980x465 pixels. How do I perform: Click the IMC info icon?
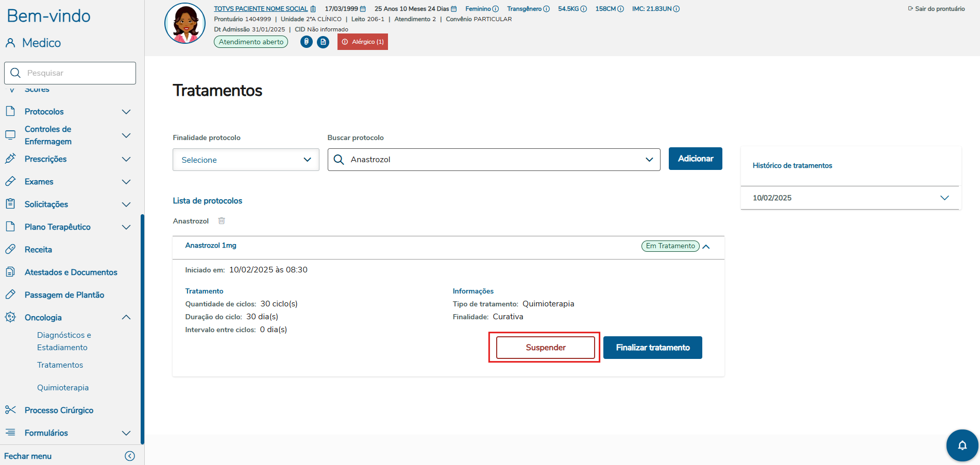coord(677,9)
